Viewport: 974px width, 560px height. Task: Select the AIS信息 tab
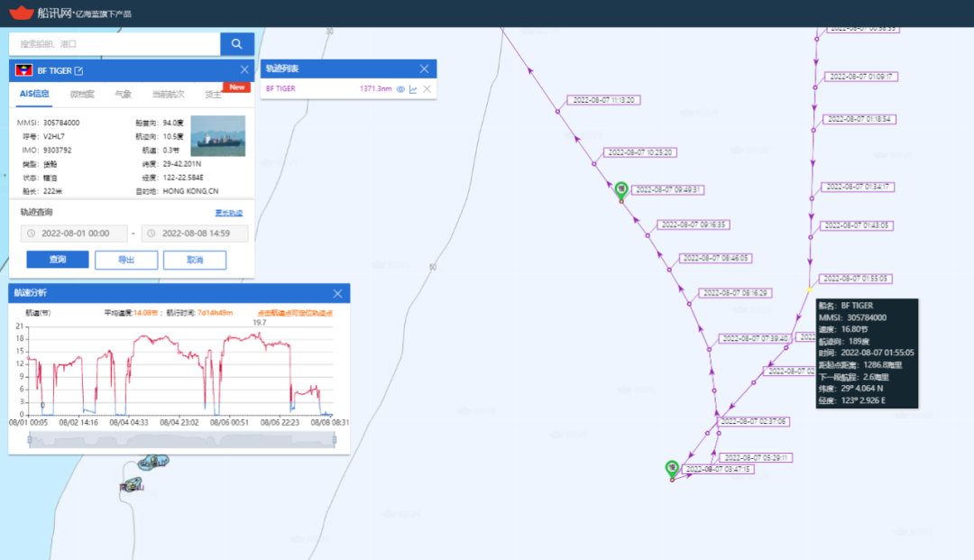(34, 95)
